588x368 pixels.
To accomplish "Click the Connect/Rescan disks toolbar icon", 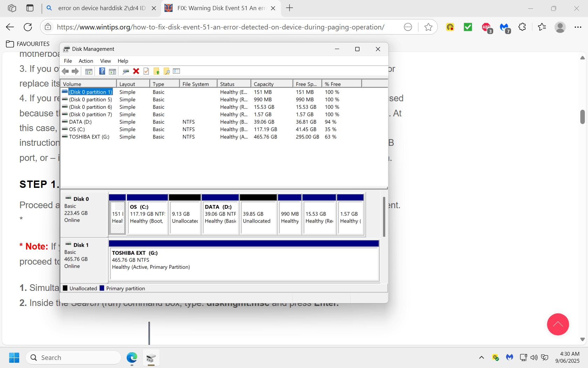I will [126, 71].
